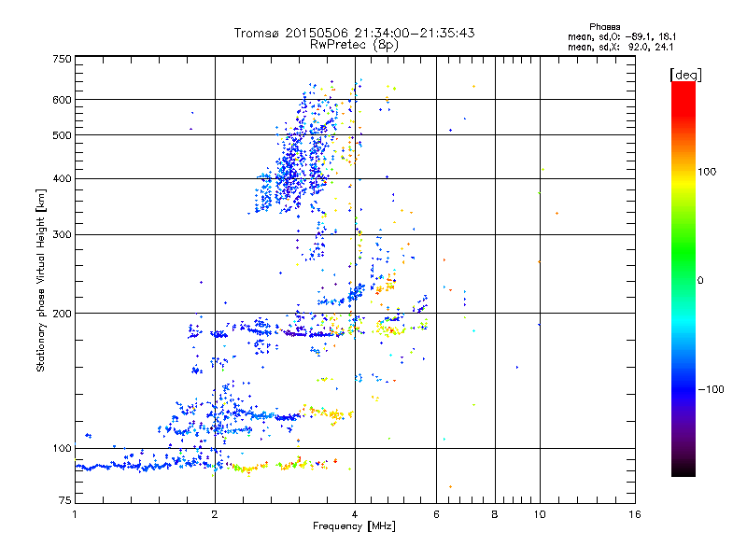Screen dimensions: 747x560
Task: Click the '[deg]' colorbar unit label
Action: click(685, 75)
